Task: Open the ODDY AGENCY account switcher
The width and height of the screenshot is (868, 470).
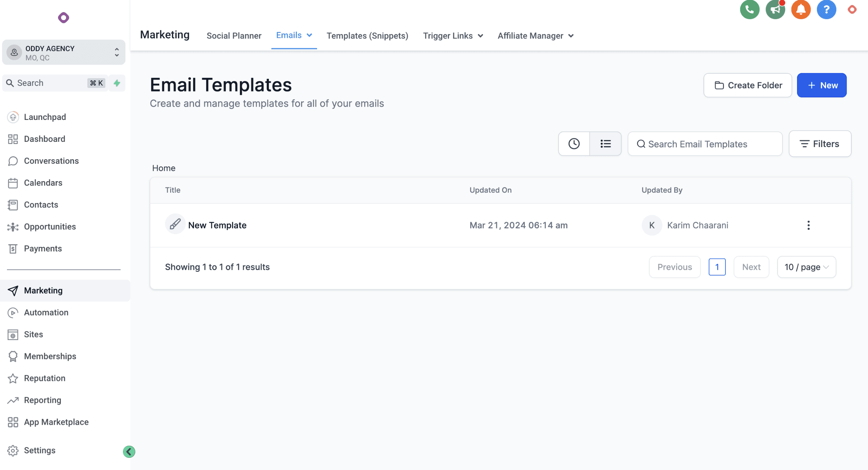Action: 64,52
